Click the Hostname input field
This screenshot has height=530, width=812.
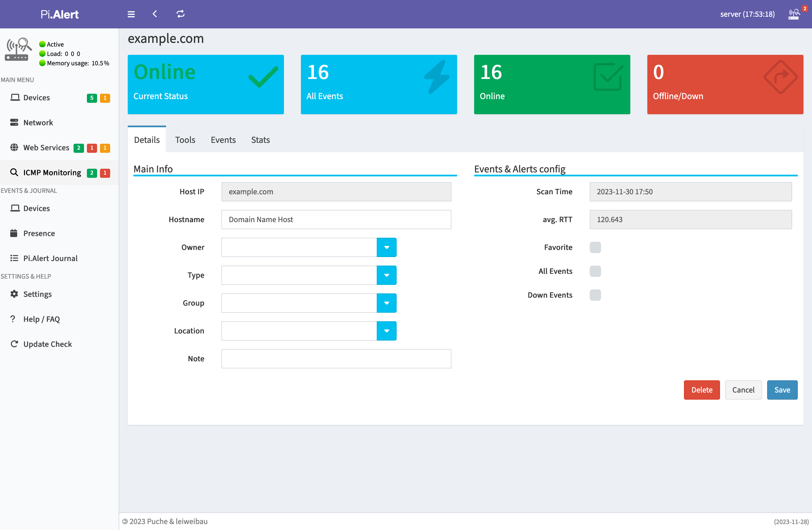pos(336,220)
